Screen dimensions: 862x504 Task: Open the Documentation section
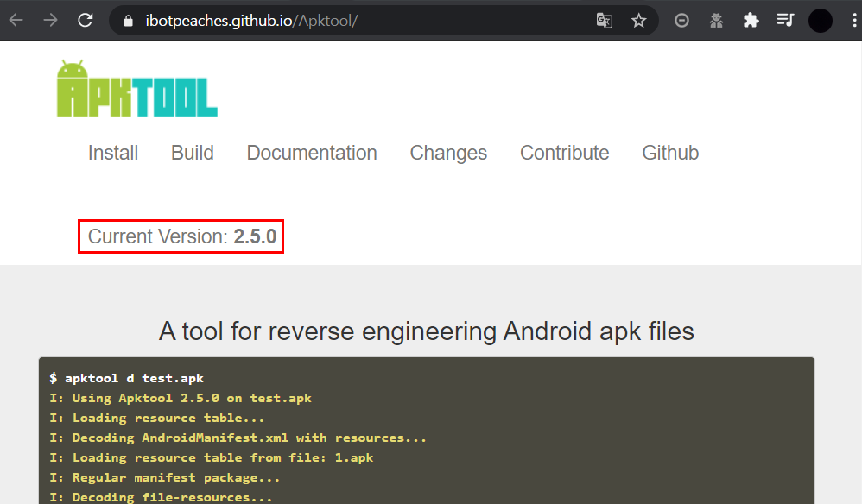coord(312,153)
